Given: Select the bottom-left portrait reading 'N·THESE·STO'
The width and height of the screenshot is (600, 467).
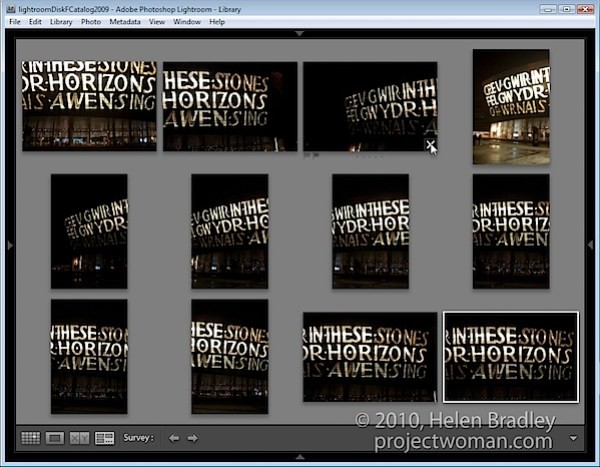Looking at the screenshot, I should (89, 356).
